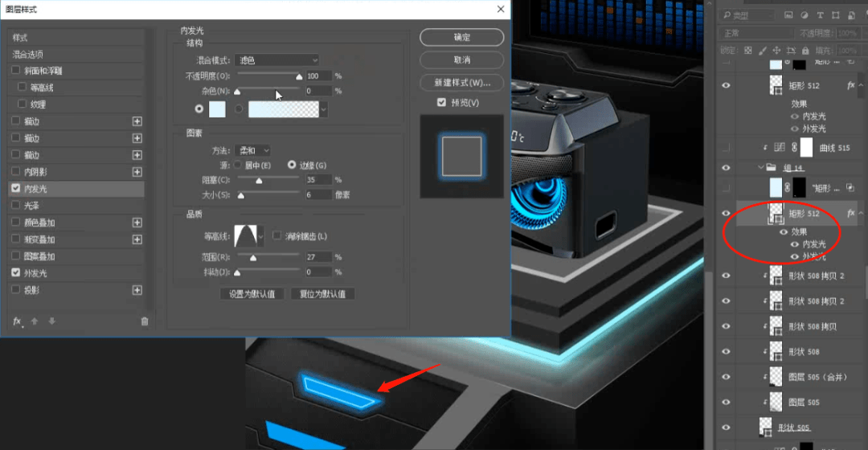
Task: Add another 颜色叠加 effect with its plus icon
Action: coord(137,223)
